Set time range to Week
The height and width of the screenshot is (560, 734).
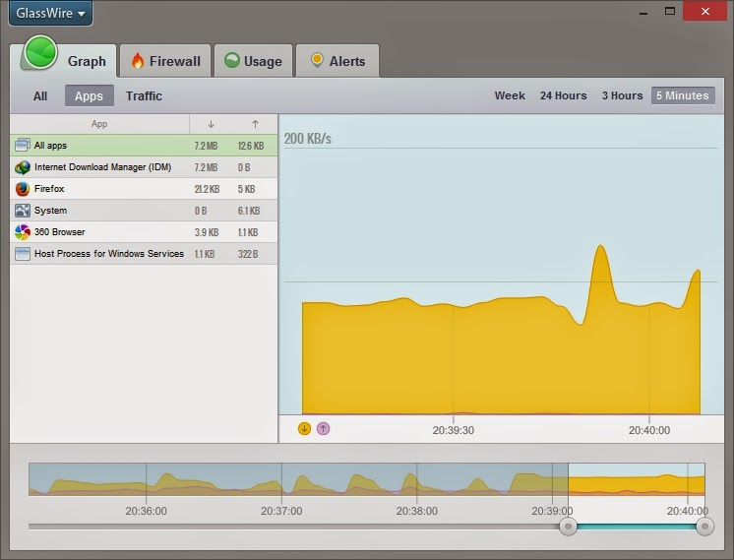point(510,95)
